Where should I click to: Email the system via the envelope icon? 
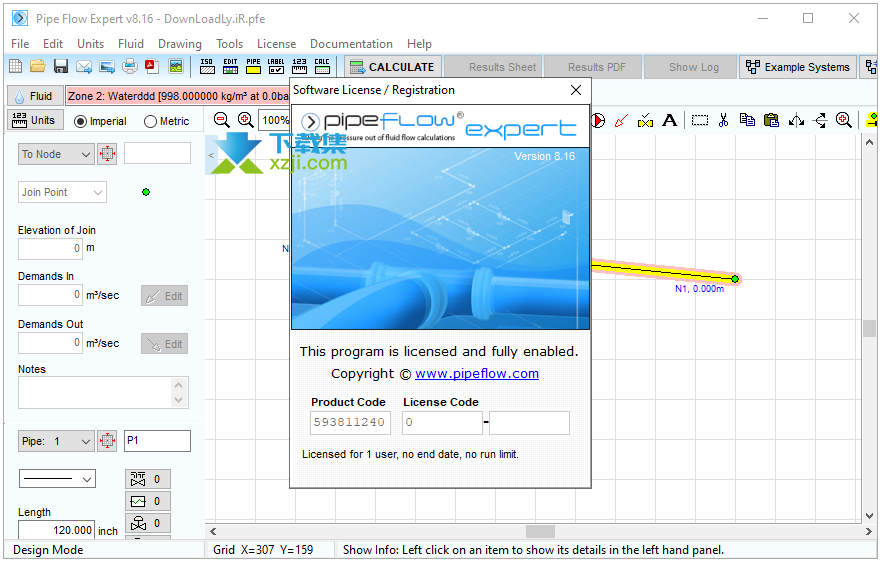click(x=84, y=66)
